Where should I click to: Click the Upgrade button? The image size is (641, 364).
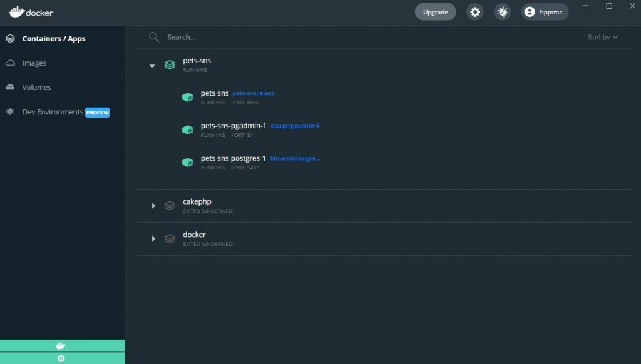(x=435, y=12)
